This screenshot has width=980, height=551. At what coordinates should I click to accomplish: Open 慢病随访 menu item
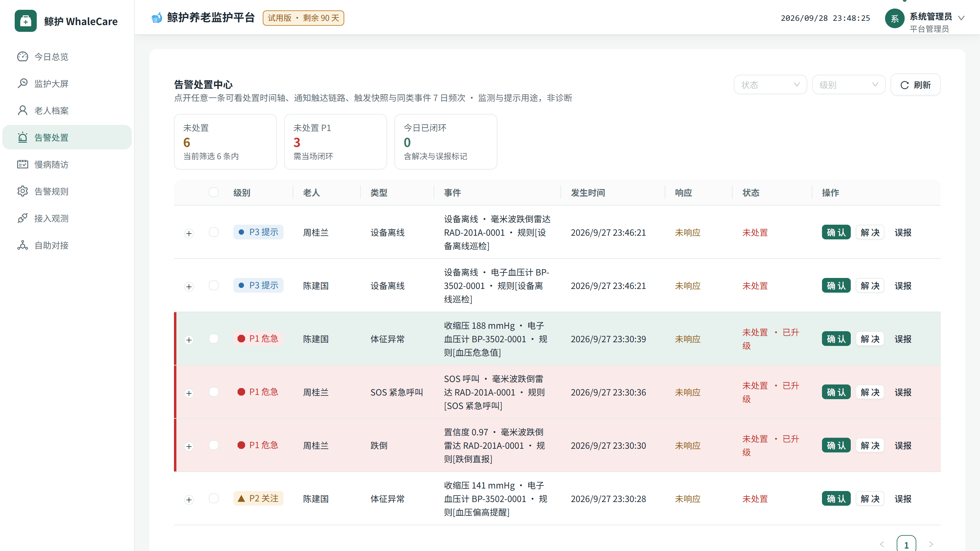pos(67,165)
